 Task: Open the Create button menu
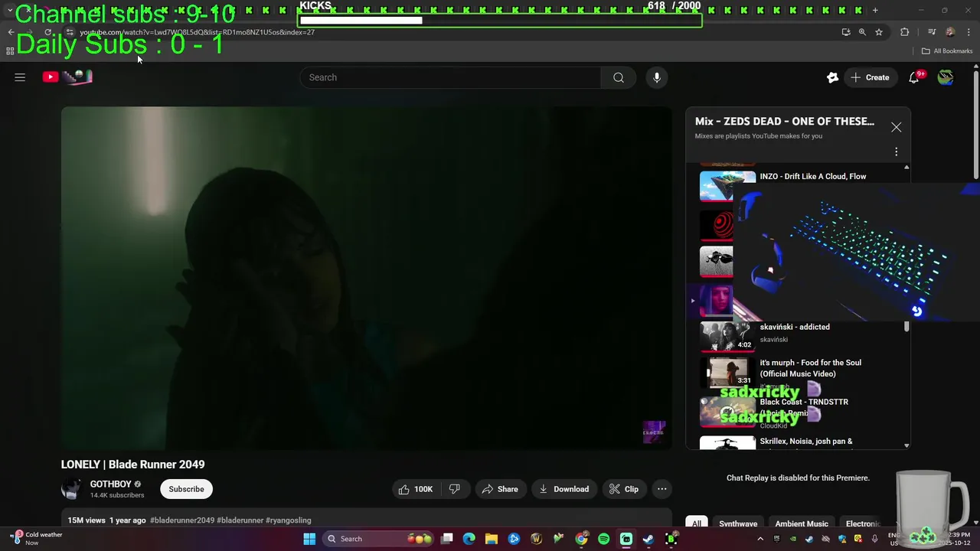click(871, 77)
